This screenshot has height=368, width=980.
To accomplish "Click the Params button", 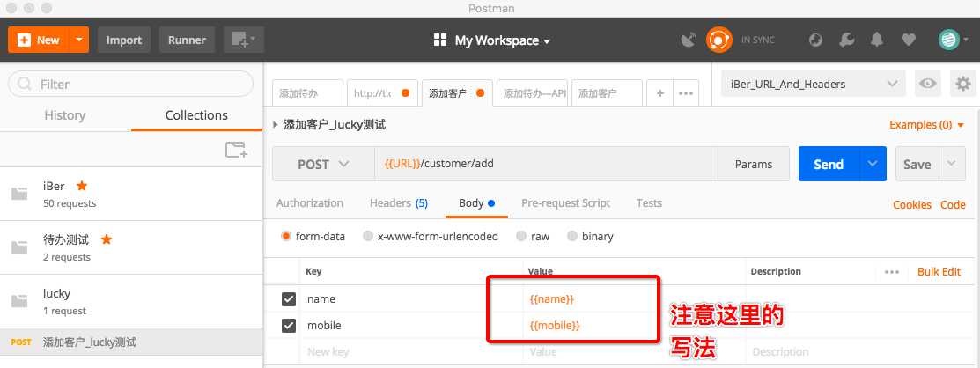I will click(753, 165).
